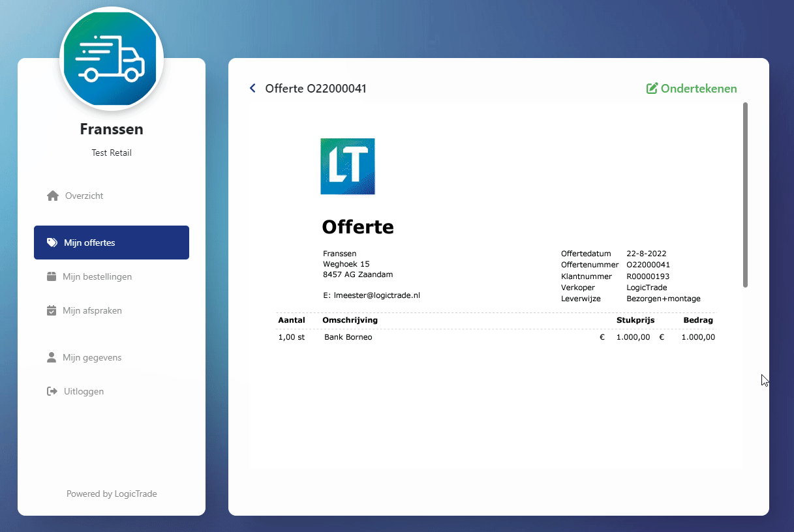
Task: Click the lmeester@logictrade.nl email address
Action: click(376, 295)
